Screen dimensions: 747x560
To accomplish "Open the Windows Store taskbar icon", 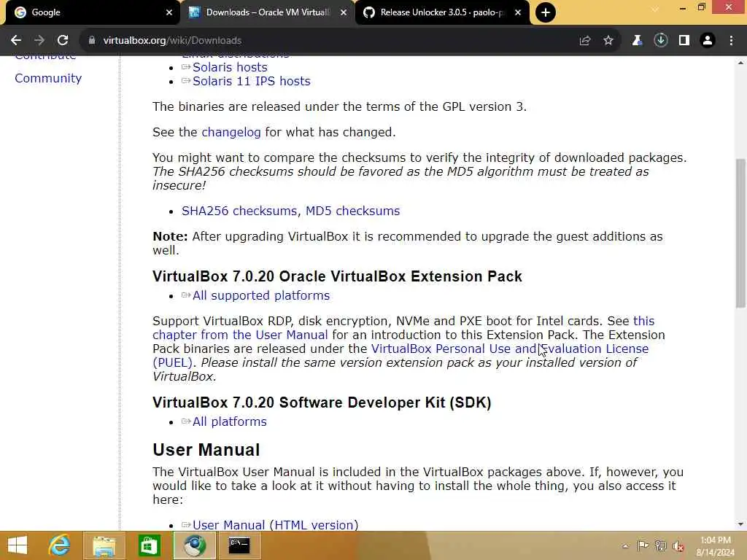I will tap(149, 545).
